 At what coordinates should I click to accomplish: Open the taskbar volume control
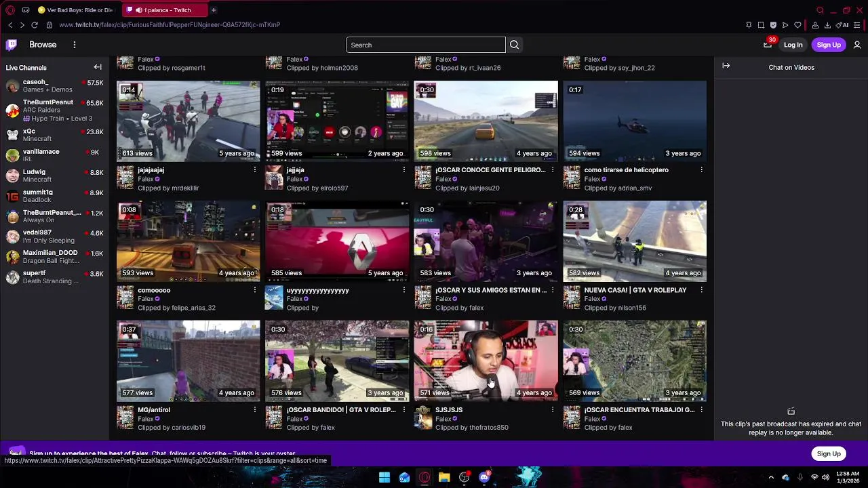pyautogui.click(x=825, y=477)
